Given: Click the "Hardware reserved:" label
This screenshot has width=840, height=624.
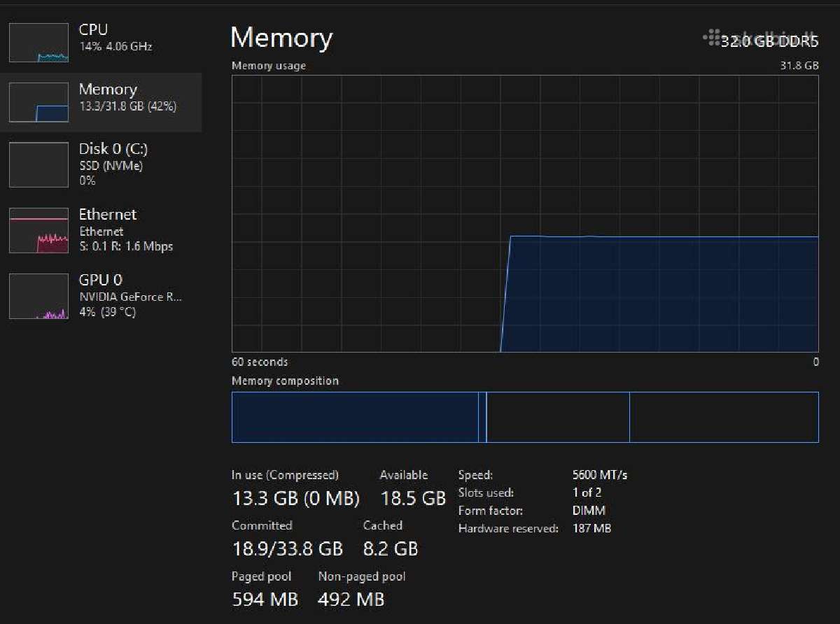Looking at the screenshot, I should [508, 529].
